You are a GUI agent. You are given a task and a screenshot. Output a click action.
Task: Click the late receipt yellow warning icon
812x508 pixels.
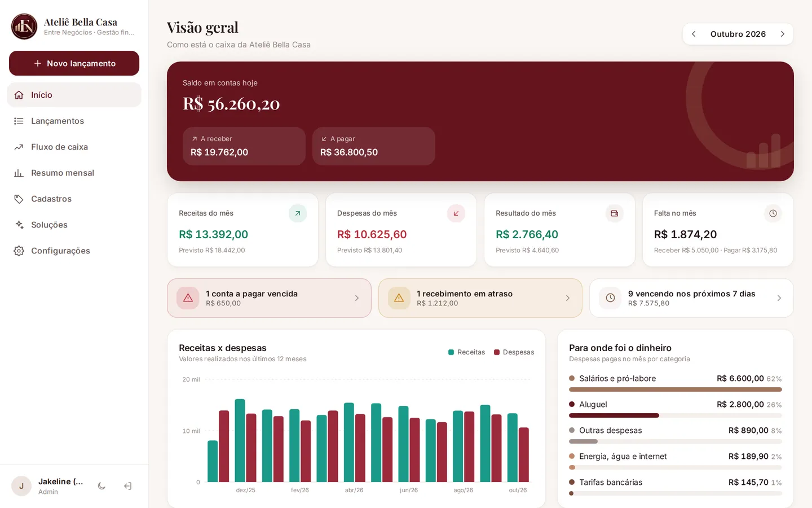click(399, 298)
